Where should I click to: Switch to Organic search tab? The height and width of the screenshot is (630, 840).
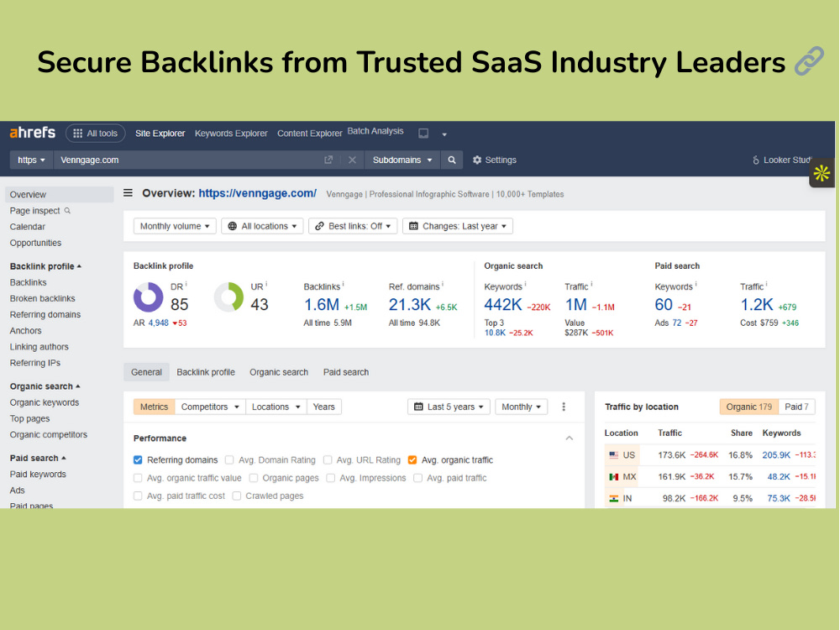pyautogui.click(x=279, y=372)
